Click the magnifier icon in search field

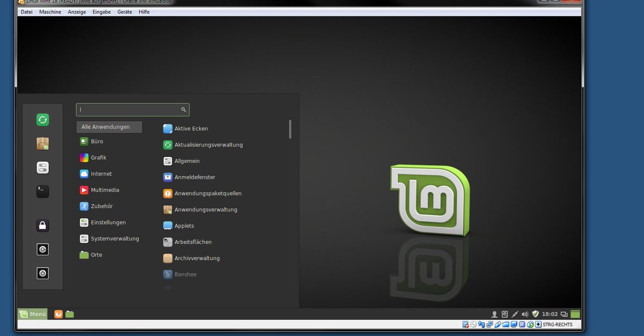coord(184,109)
